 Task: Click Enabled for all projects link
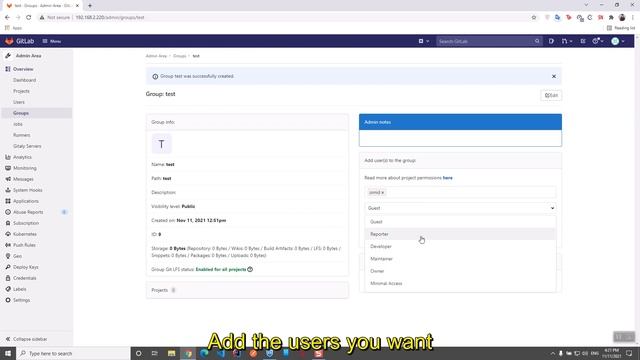221,269
